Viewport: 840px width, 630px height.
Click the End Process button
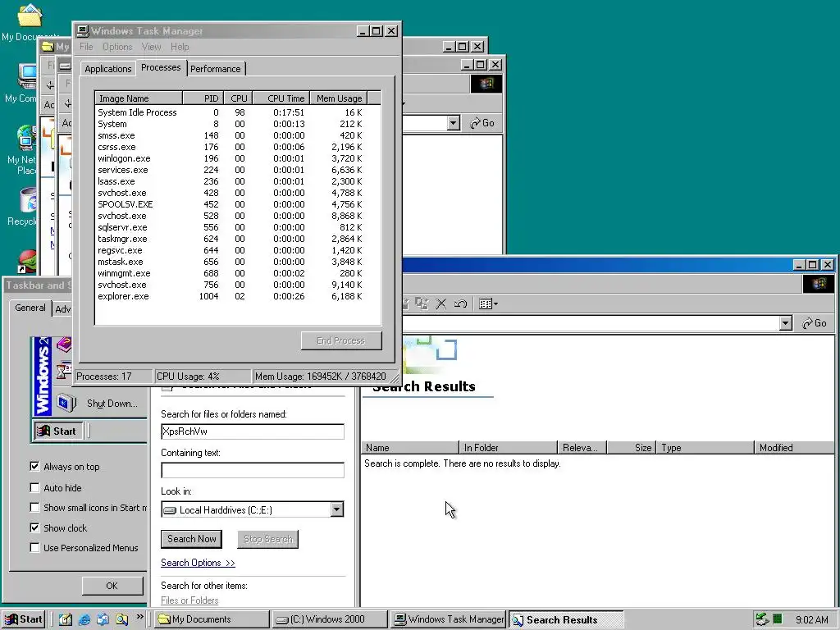click(341, 340)
